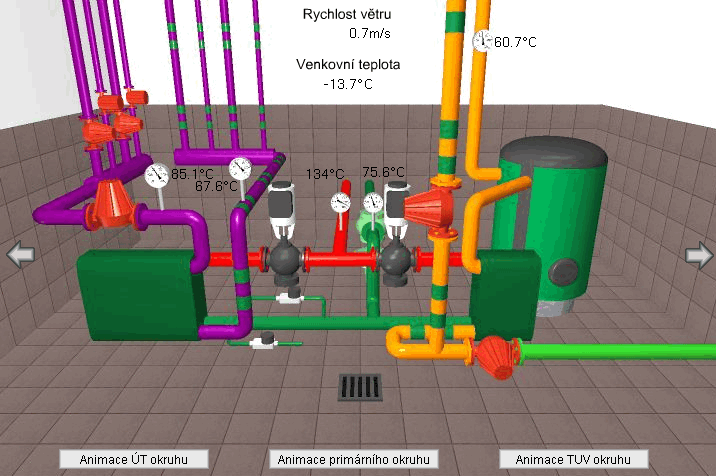Screen dimensions: 716x476
Task: Select the right motorized control valve
Action: 396,233
